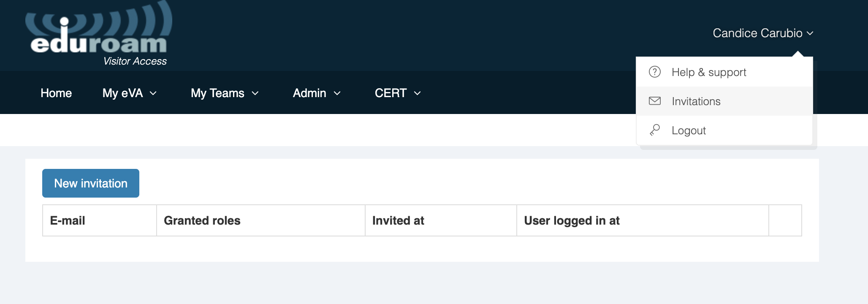Click the E-mail column header
The width and height of the screenshot is (868, 304).
[x=68, y=220]
